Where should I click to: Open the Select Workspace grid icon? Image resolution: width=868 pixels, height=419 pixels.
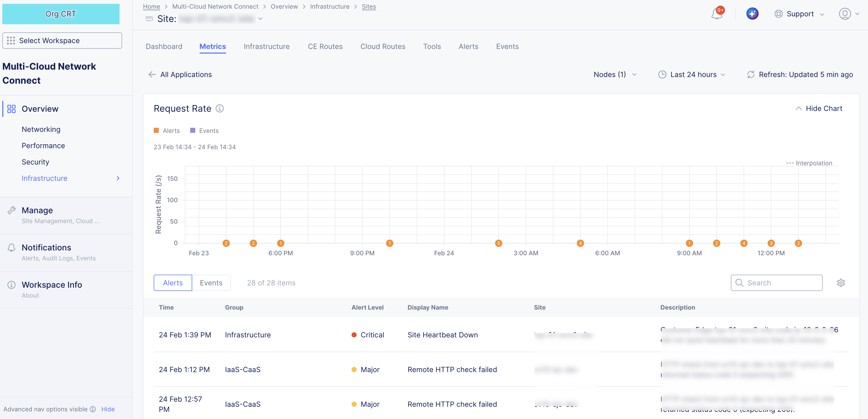click(11, 41)
